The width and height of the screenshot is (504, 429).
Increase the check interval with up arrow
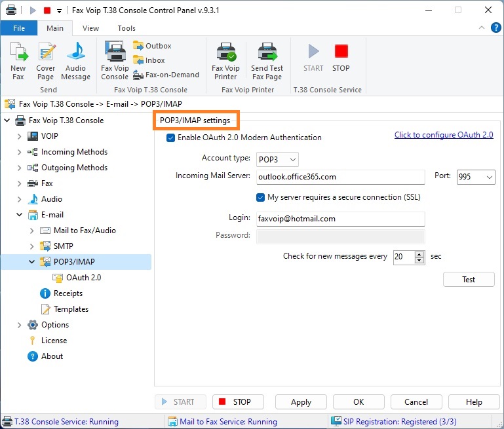coord(419,254)
